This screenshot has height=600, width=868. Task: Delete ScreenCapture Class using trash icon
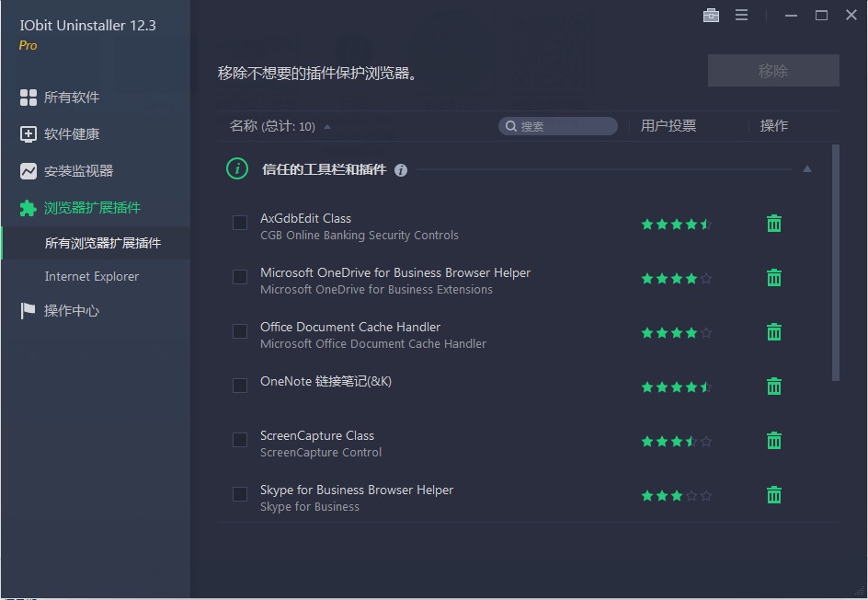pyautogui.click(x=774, y=441)
